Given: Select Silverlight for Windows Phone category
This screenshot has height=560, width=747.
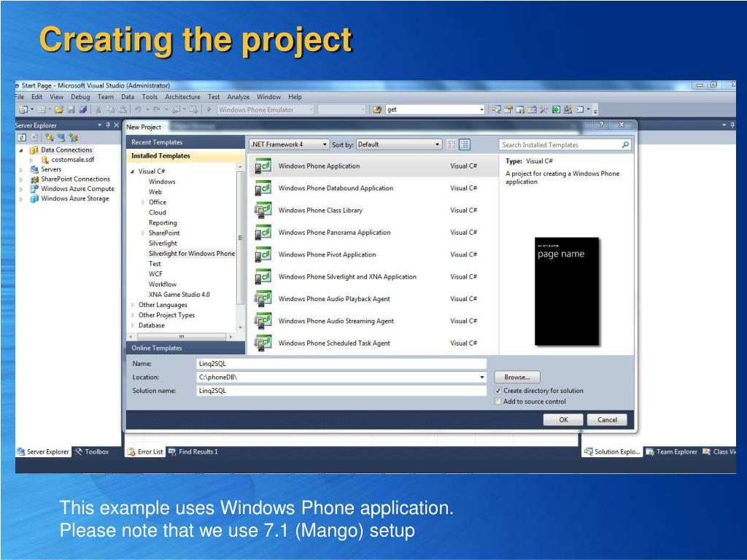Looking at the screenshot, I should (x=192, y=254).
